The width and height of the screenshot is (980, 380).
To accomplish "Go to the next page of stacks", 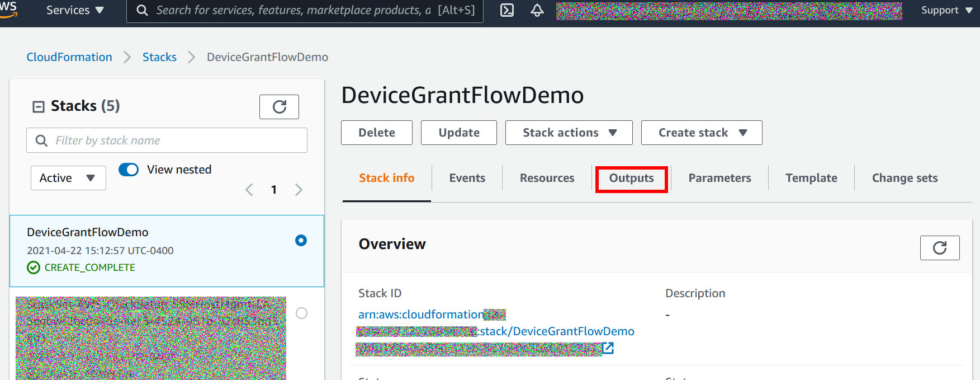I will coord(299,190).
